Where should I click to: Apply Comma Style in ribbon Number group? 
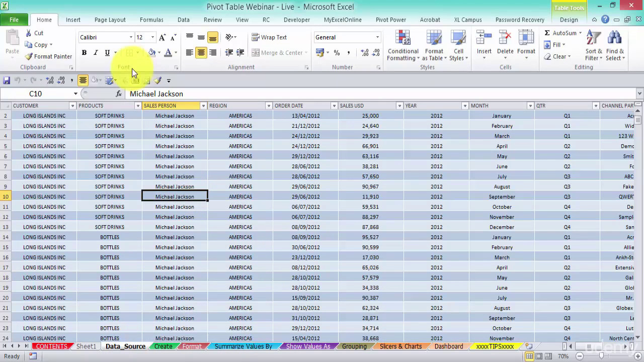point(348,53)
